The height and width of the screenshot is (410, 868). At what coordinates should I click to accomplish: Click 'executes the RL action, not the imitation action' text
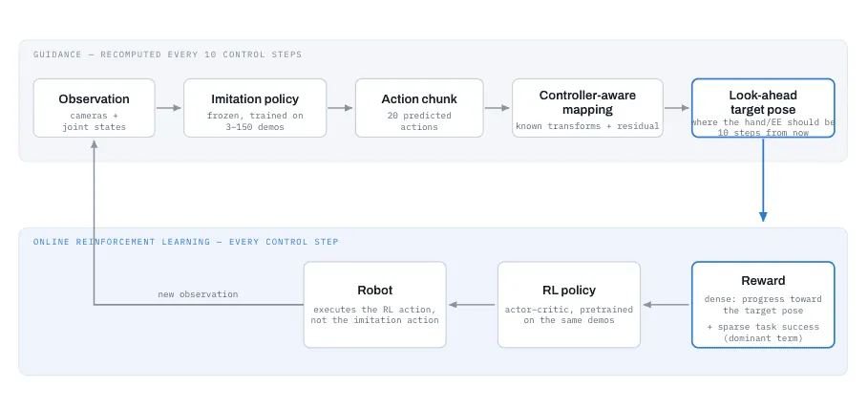(x=374, y=314)
